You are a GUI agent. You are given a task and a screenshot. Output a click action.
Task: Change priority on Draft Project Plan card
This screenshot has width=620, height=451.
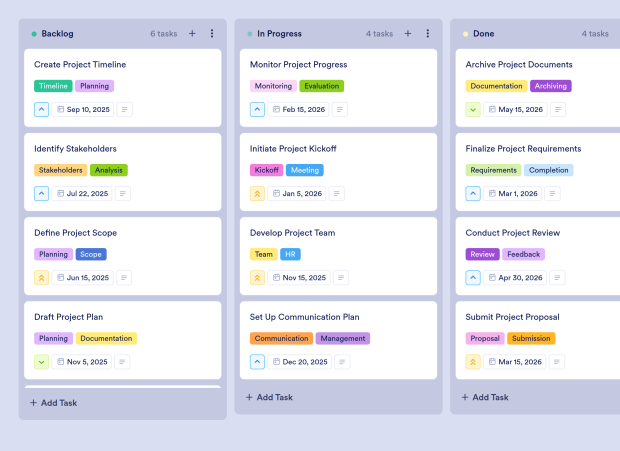[41, 362]
